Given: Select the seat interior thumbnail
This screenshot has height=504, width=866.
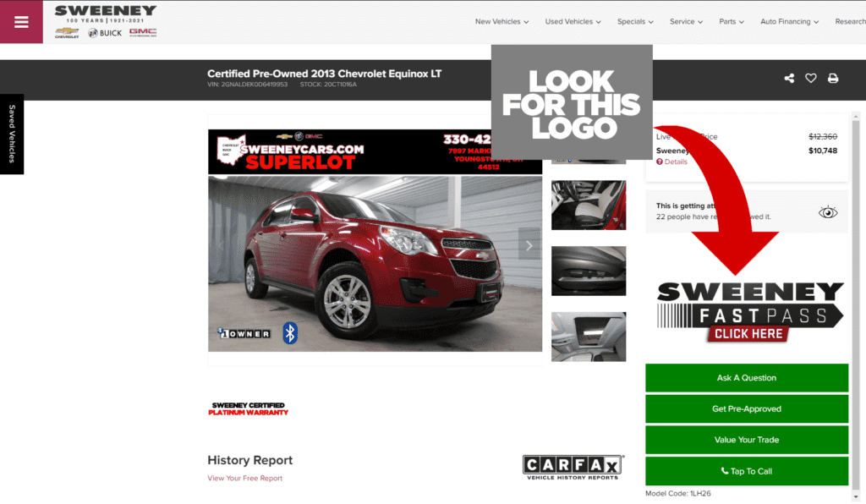Looking at the screenshot, I should coord(589,205).
